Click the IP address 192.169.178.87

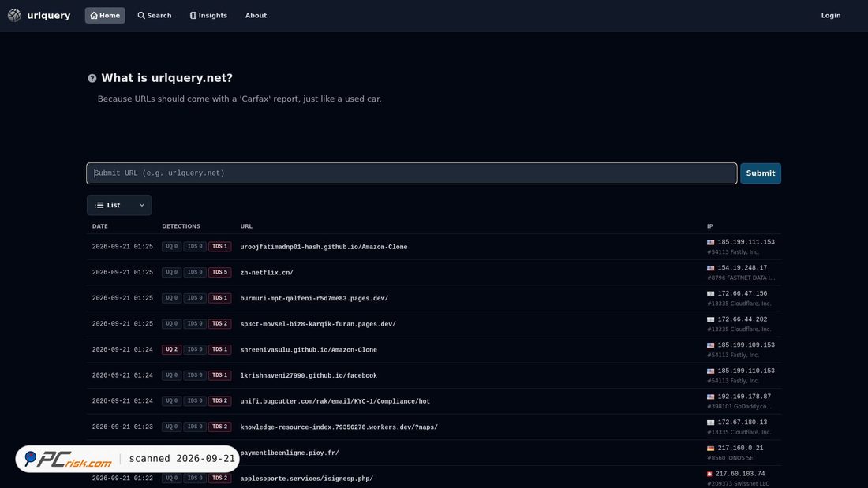[x=744, y=397]
